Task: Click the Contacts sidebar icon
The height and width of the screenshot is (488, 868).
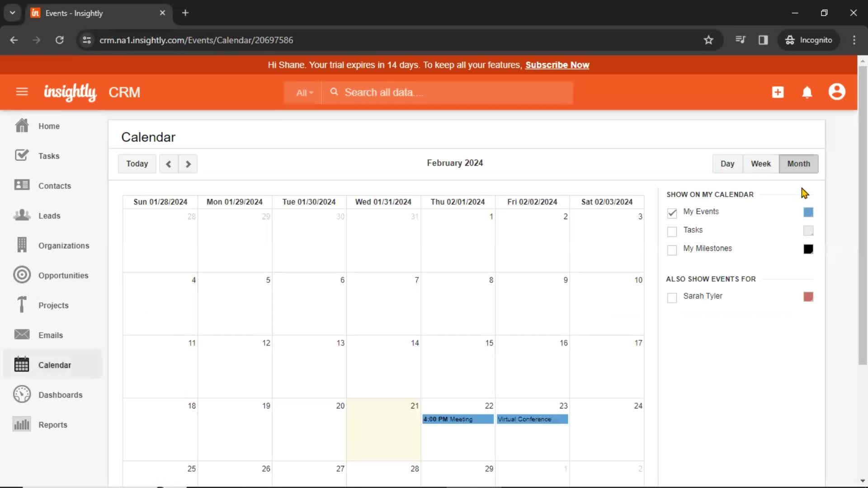Action: pyautogui.click(x=21, y=185)
